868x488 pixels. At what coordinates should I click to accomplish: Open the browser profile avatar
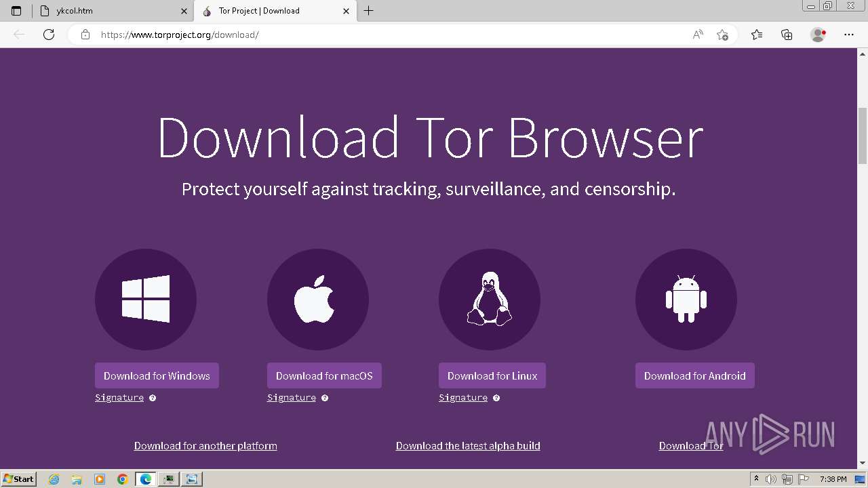tap(818, 35)
